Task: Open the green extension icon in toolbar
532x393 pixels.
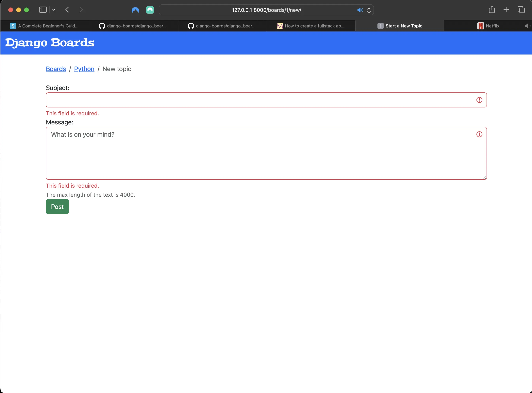Action: 150,10
